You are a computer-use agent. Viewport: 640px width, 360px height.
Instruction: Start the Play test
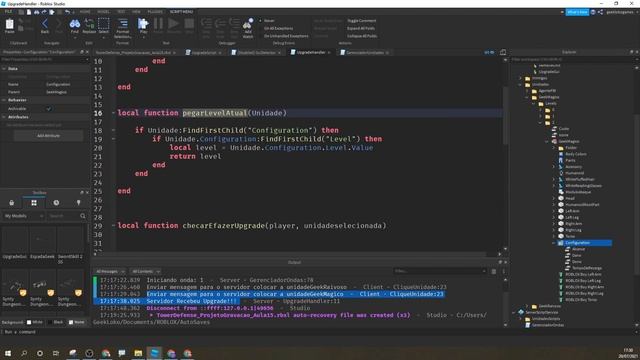[143, 24]
